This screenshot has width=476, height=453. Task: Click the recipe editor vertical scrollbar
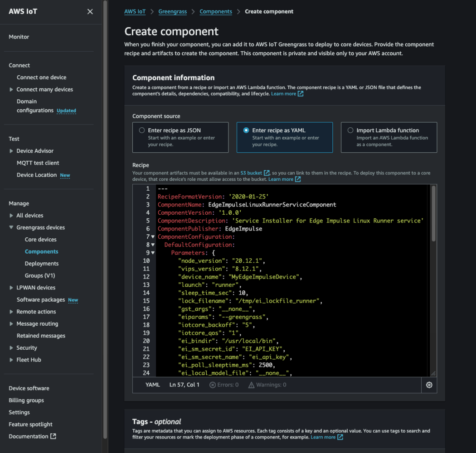(433, 214)
